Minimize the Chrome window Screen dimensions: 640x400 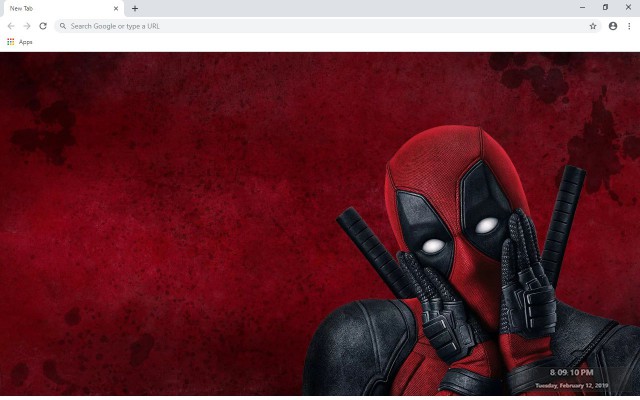pos(582,7)
